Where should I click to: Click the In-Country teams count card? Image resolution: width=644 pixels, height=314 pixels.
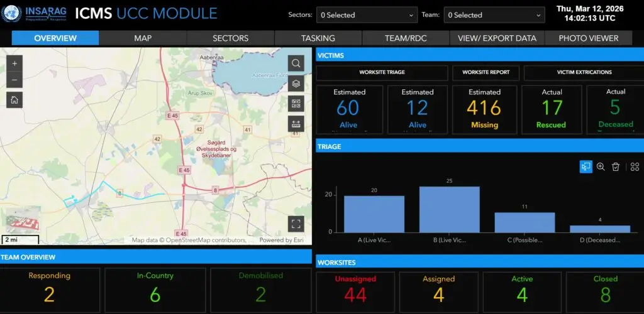[155, 290]
